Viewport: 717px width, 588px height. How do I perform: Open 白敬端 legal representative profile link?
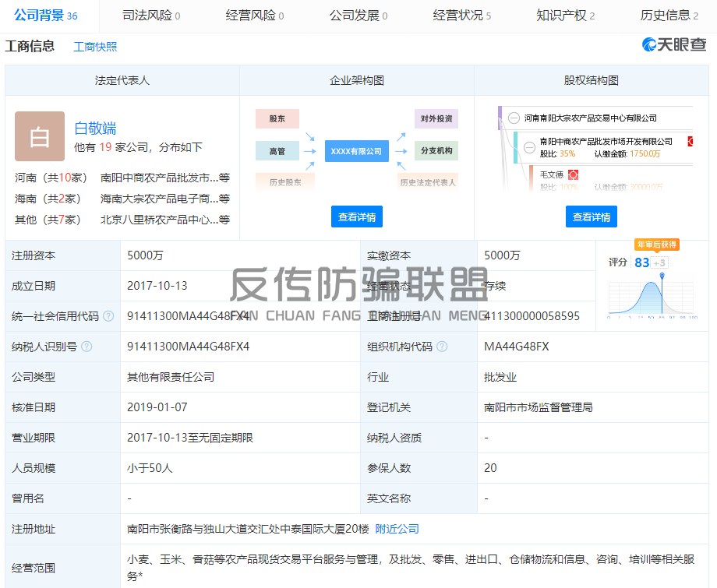tap(95, 129)
